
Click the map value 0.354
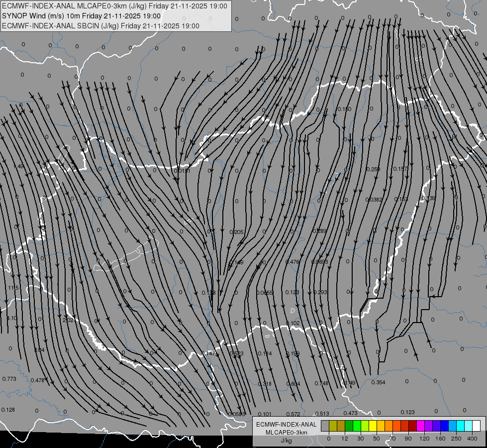378,382
